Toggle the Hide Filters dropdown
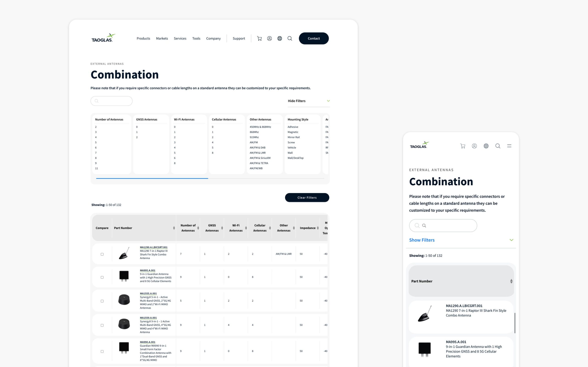588x367 pixels. click(x=308, y=101)
